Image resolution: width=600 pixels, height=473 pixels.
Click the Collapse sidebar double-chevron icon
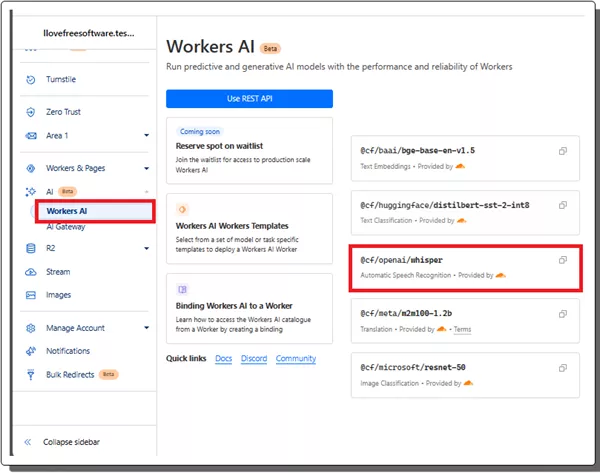tap(28, 442)
